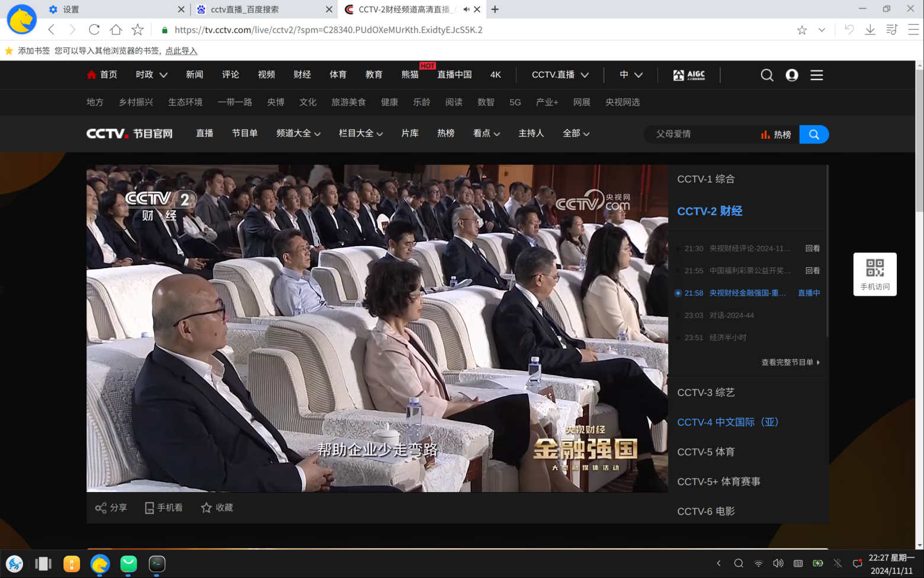Viewport: 924px width, 578px height.
Task: Bookmark page using star beside home icon
Action: coord(137,30)
